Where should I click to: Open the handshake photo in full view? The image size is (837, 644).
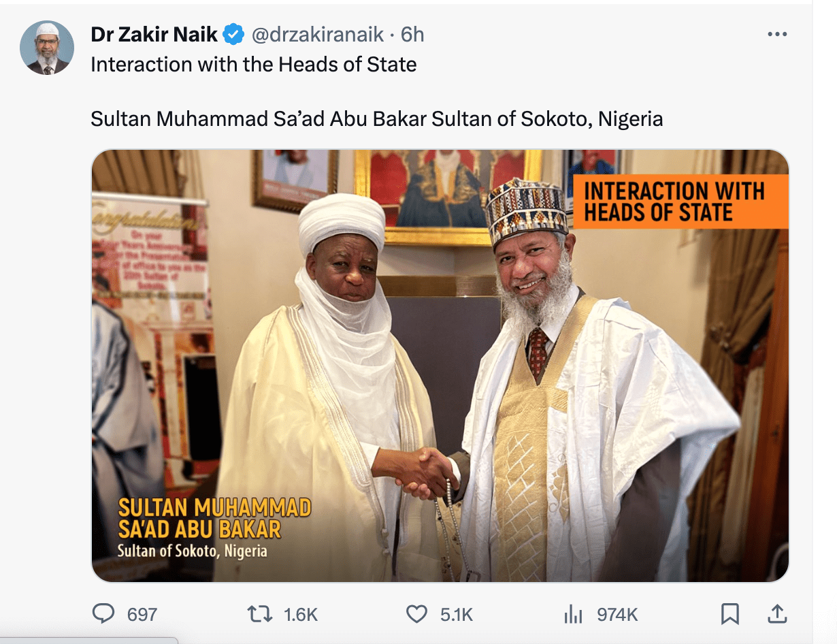440,366
